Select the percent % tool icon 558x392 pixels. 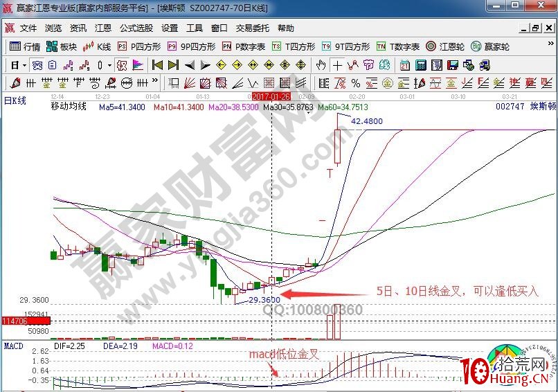pyautogui.click(x=356, y=83)
